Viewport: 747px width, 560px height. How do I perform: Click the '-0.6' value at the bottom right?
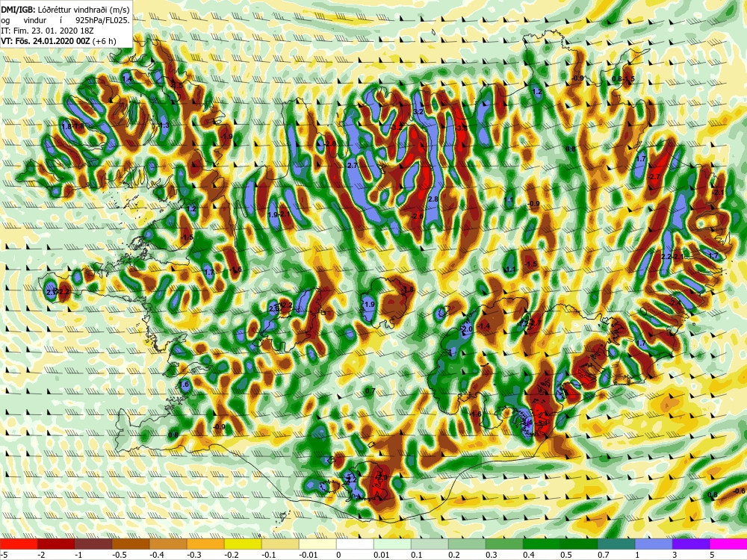point(739,491)
